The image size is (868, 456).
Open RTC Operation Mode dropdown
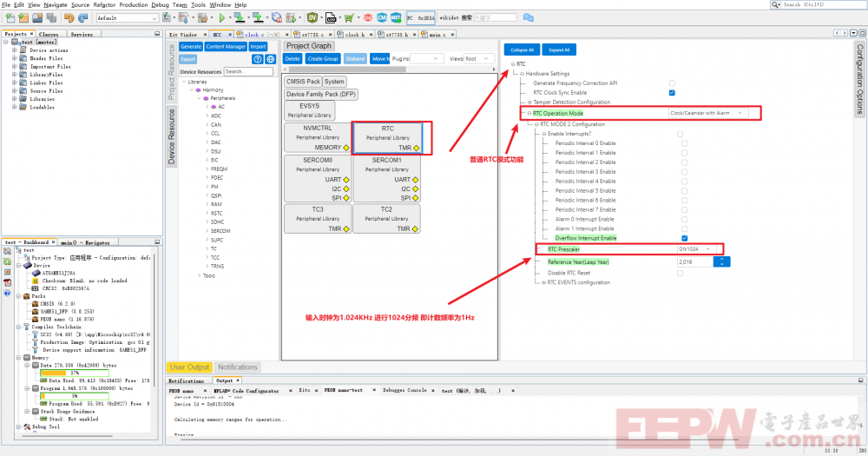point(708,113)
